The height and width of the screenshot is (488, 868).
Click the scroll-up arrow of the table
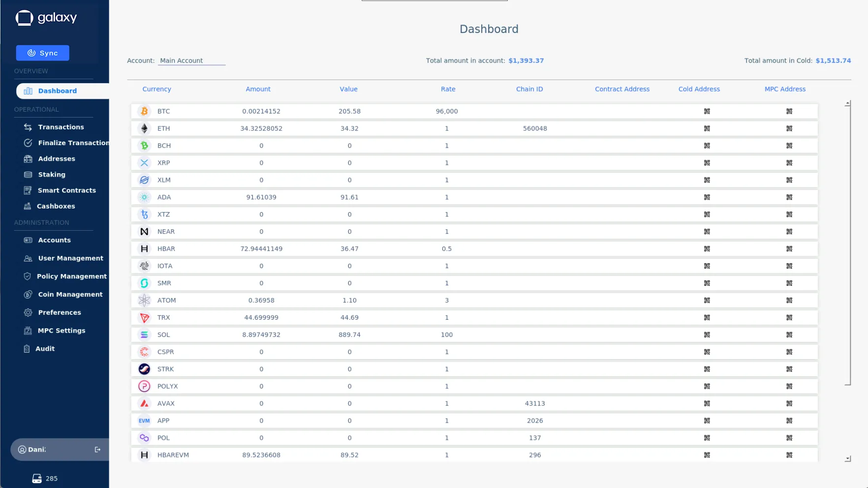click(x=847, y=104)
